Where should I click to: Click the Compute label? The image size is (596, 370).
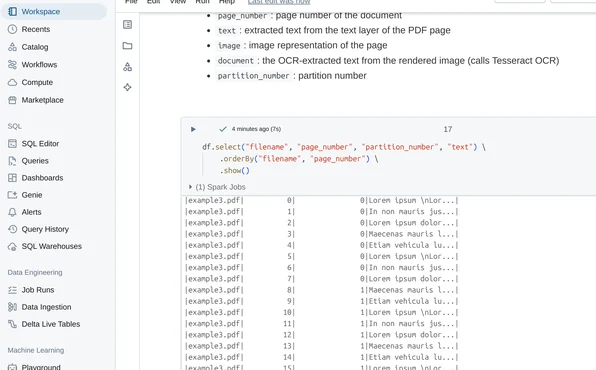pos(37,82)
